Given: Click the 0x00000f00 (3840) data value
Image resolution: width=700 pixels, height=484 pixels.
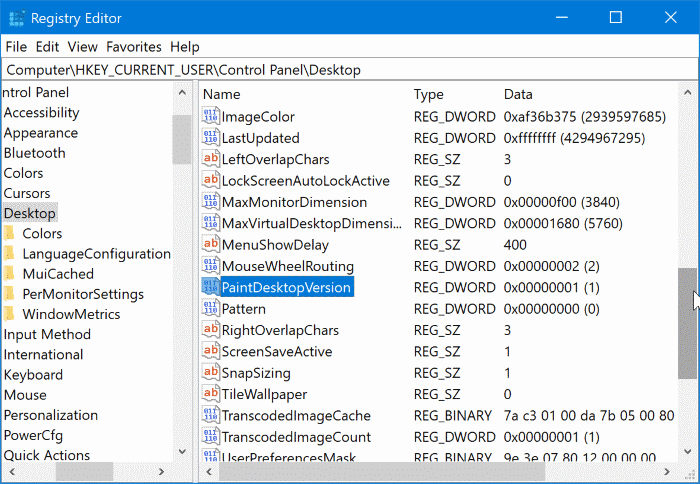Looking at the screenshot, I should coord(562,202).
